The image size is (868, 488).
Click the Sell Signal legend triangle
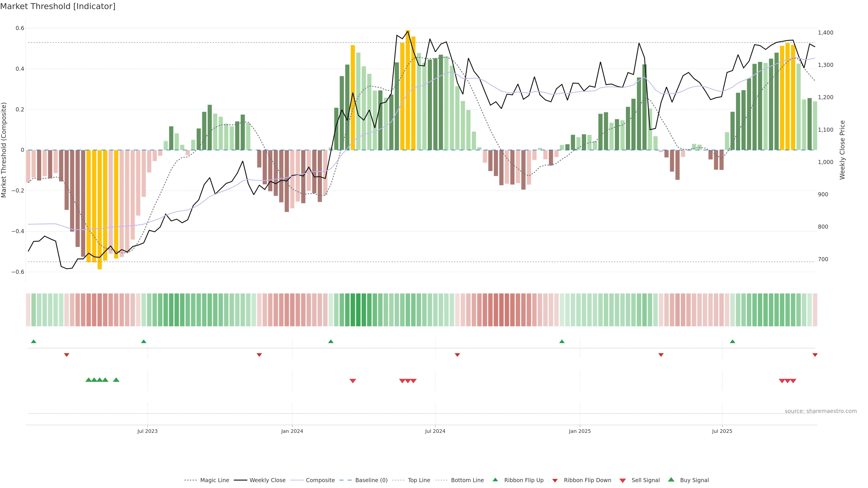click(622, 481)
